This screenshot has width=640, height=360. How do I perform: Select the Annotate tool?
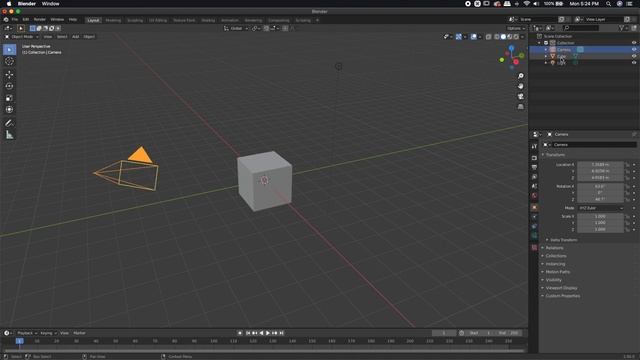coord(9,123)
